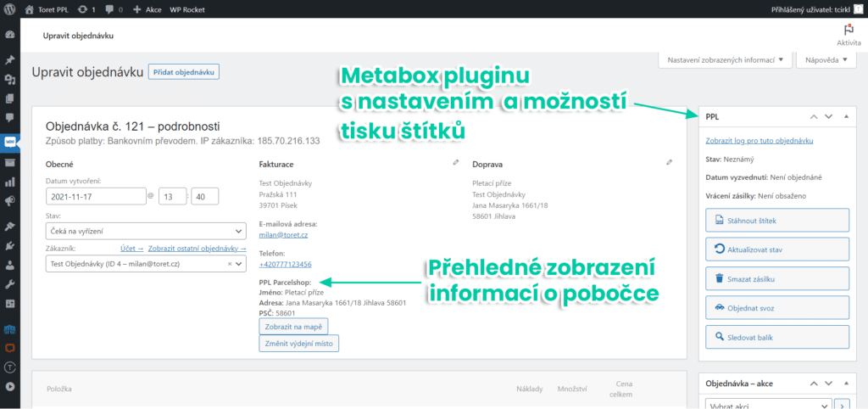Click the minute field showing 40
This screenshot has height=409, width=868.
point(205,196)
